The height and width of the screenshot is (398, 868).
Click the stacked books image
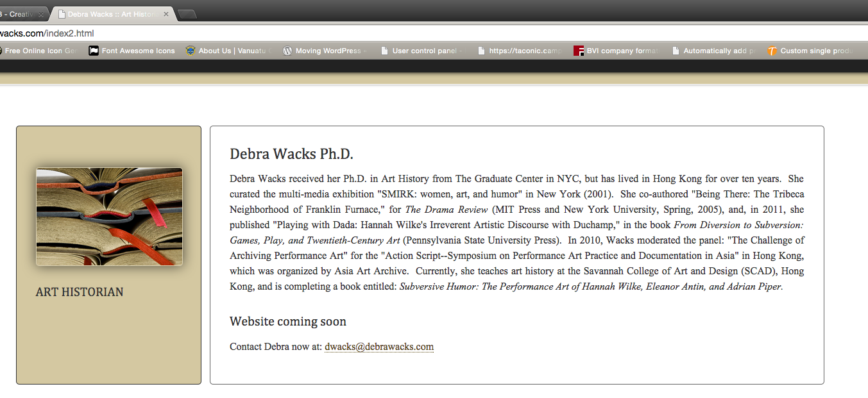109,217
